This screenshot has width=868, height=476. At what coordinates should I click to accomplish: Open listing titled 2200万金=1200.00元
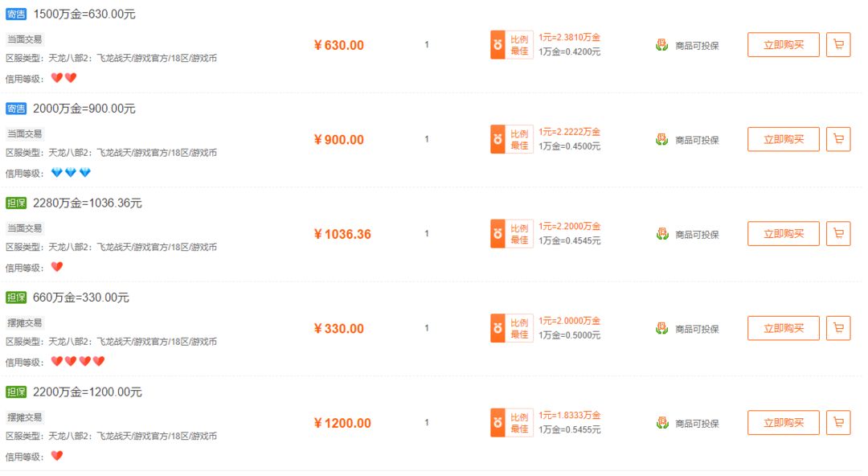pos(88,392)
